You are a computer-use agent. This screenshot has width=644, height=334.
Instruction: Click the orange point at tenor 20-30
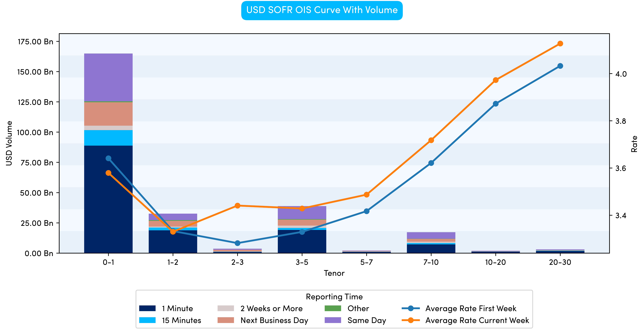coord(560,43)
